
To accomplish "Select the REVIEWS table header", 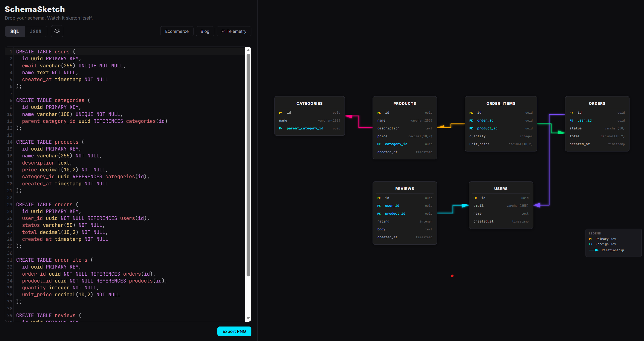I will [405, 189].
